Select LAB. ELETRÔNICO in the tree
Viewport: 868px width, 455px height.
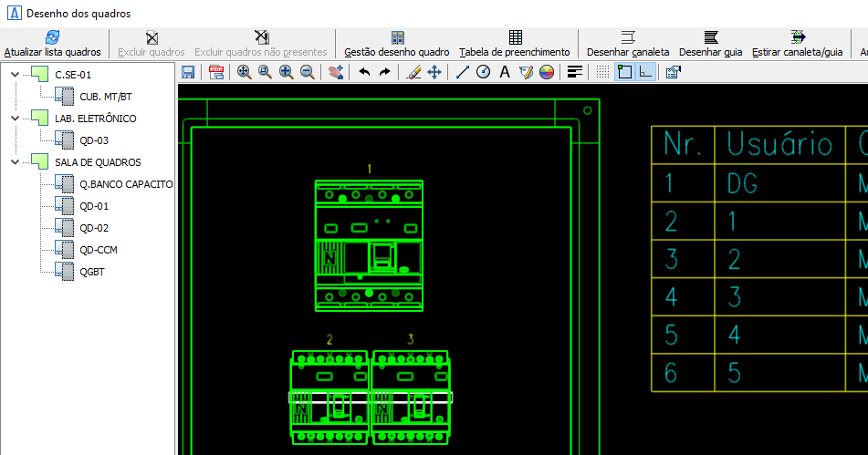tap(95, 119)
